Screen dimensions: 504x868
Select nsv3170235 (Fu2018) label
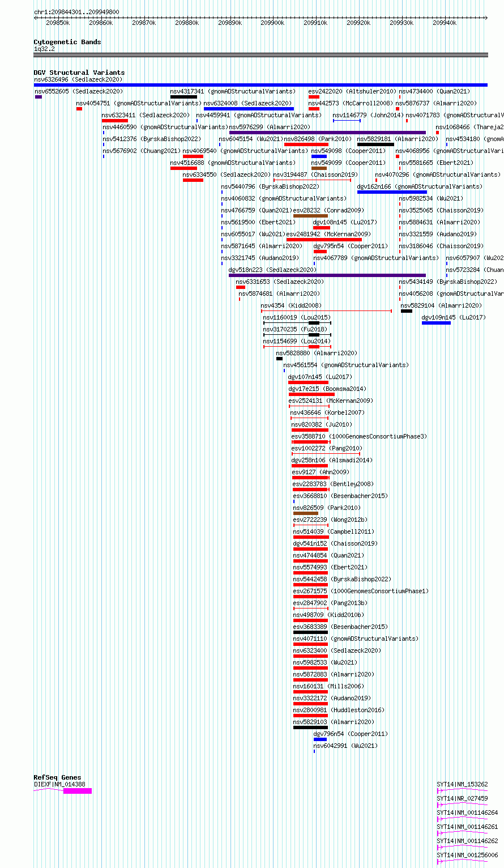(295, 329)
